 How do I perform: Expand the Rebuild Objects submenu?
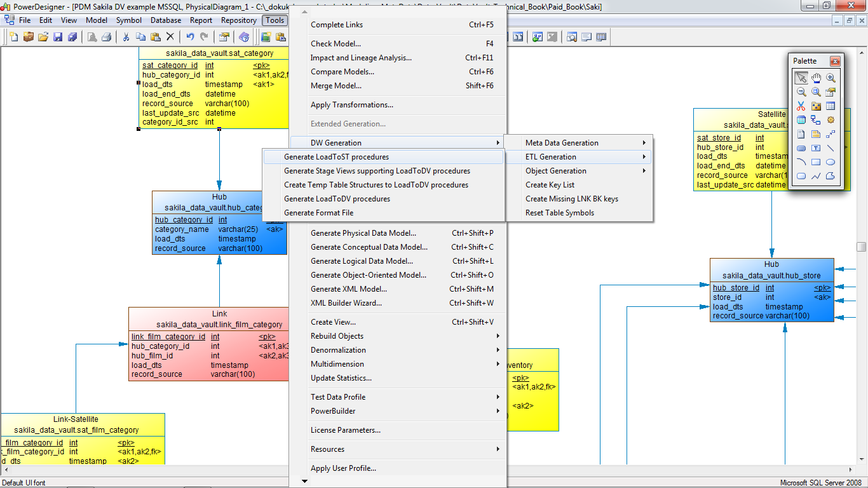398,336
